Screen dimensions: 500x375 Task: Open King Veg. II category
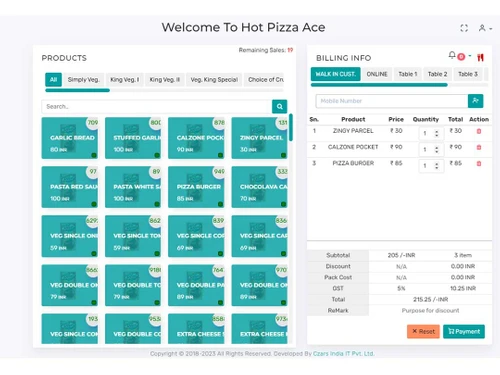click(x=164, y=79)
